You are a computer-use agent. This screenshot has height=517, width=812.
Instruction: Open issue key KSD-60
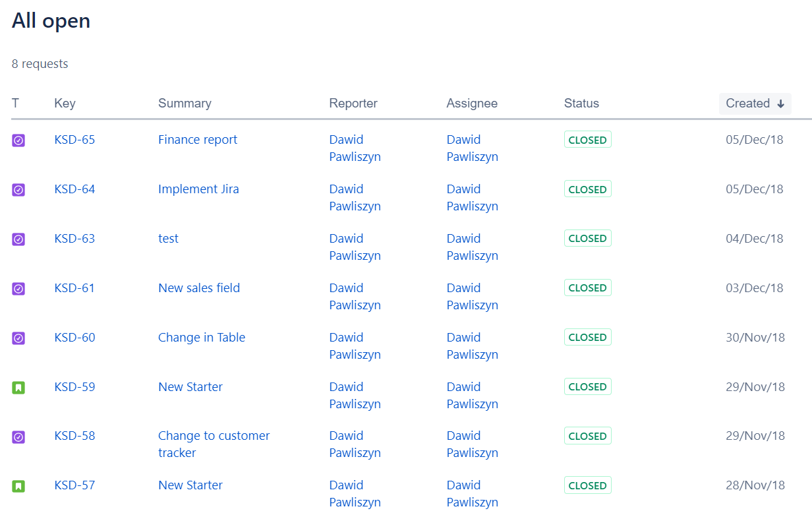(x=74, y=338)
